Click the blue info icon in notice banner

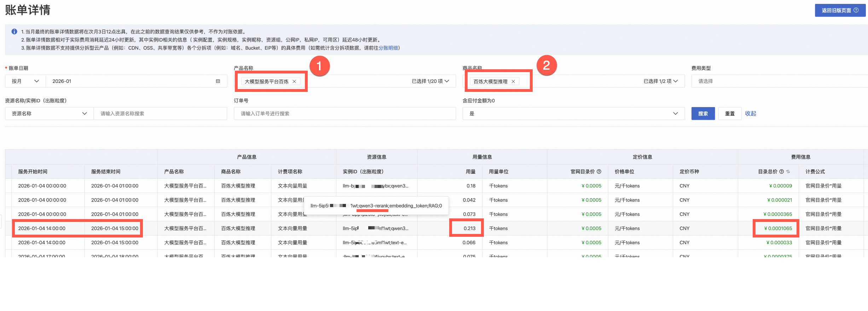coord(14,31)
